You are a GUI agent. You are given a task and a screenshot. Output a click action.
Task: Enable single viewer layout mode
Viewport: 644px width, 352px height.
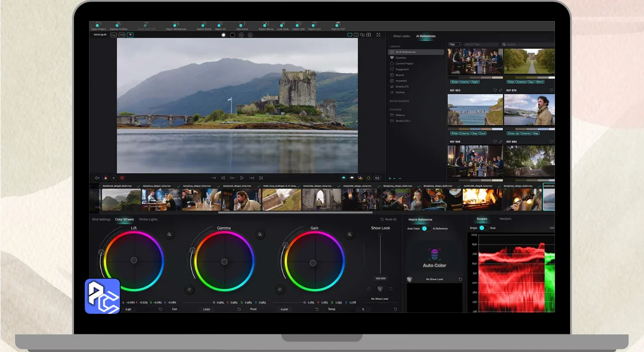pos(350,35)
